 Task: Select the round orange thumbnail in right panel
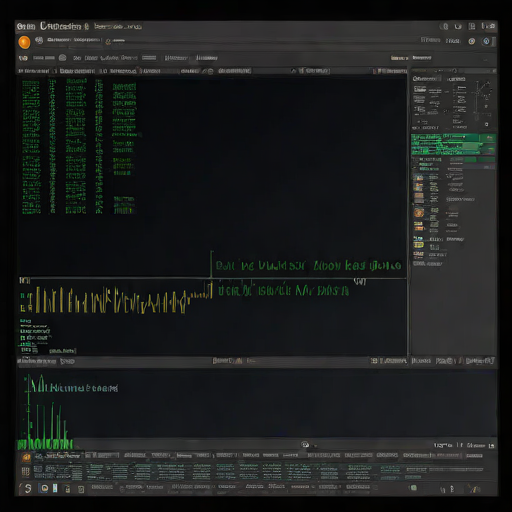click(x=419, y=213)
